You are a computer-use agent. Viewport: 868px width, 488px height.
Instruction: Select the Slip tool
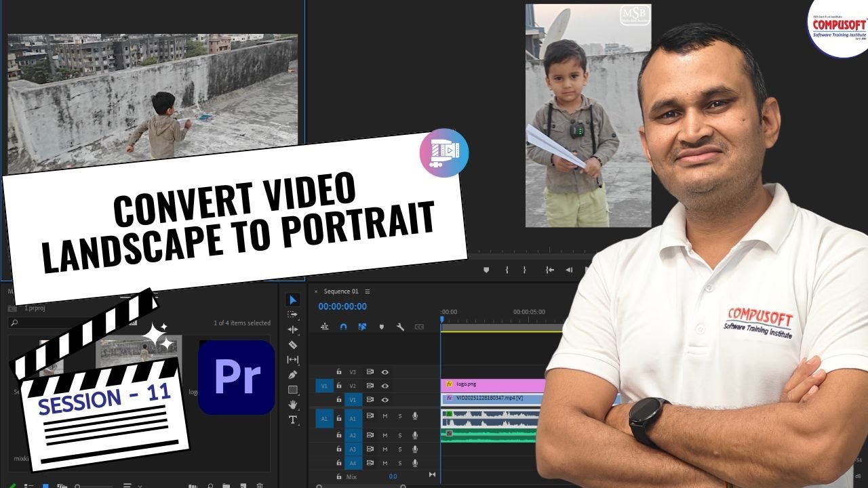tap(293, 359)
